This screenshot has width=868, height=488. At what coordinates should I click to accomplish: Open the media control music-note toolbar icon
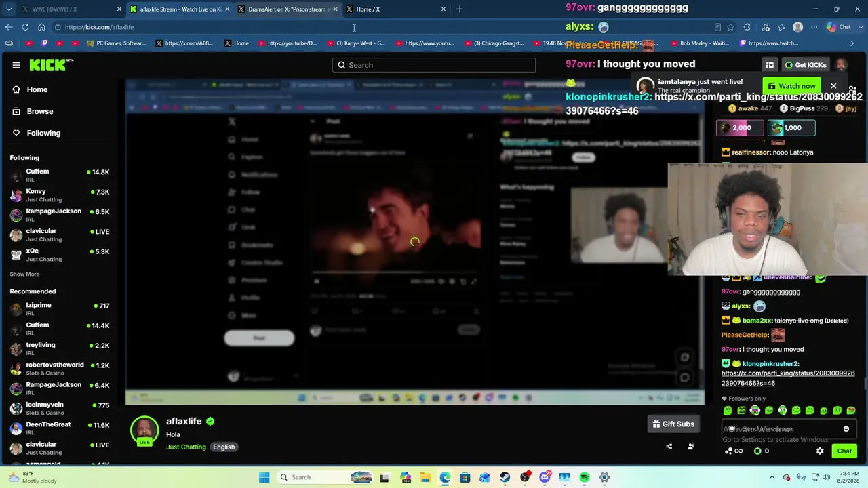tap(766, 27)
